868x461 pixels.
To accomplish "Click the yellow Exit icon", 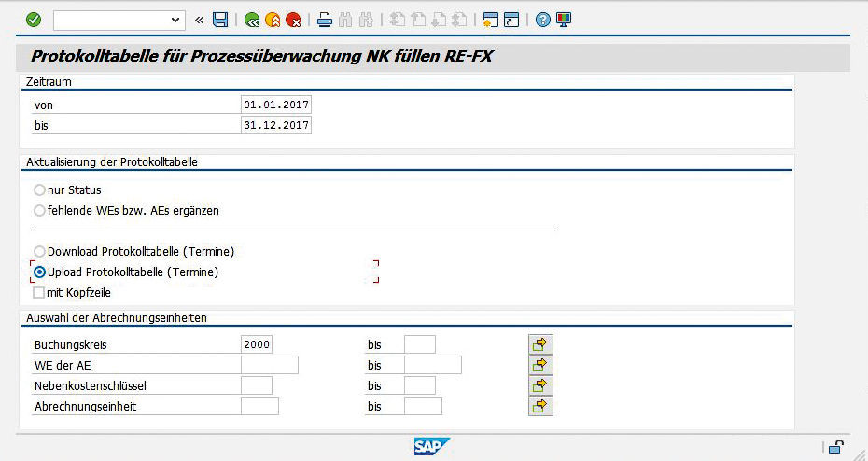I will [x=273, y=20].
